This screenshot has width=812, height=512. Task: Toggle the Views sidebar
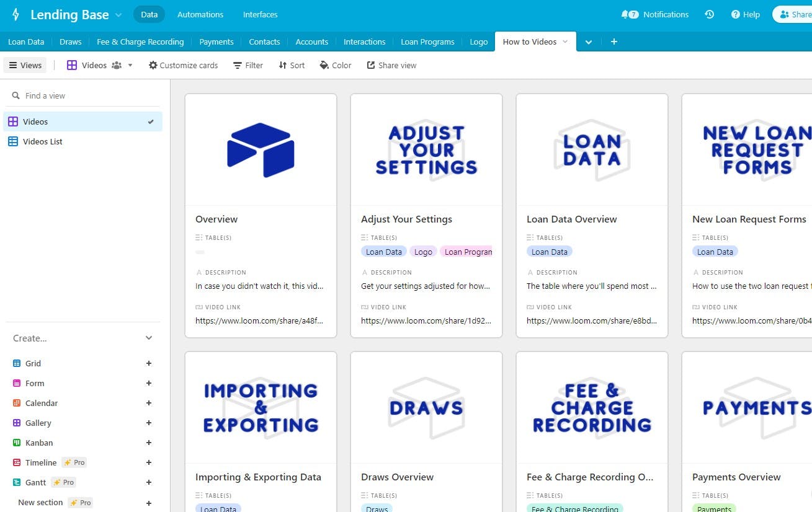[x=25, y=65]
